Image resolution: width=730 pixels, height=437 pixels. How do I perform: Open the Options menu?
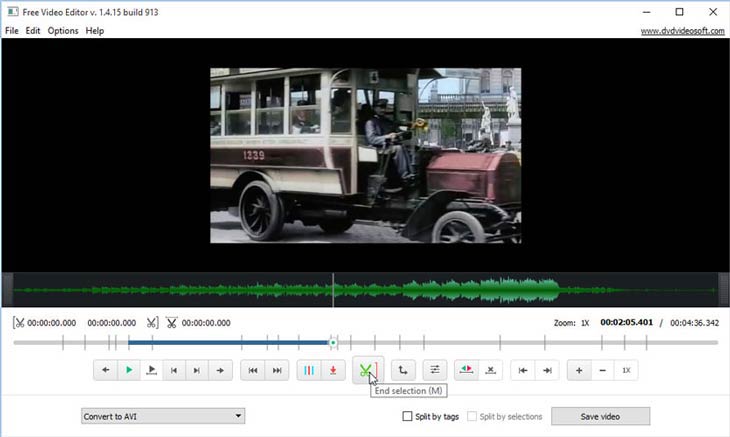(63, 31)
